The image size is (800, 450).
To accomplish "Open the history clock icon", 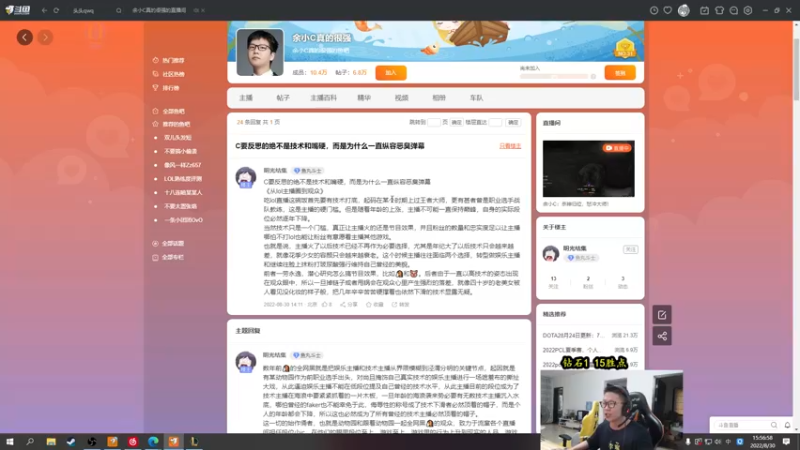I will tap(654, 10).
